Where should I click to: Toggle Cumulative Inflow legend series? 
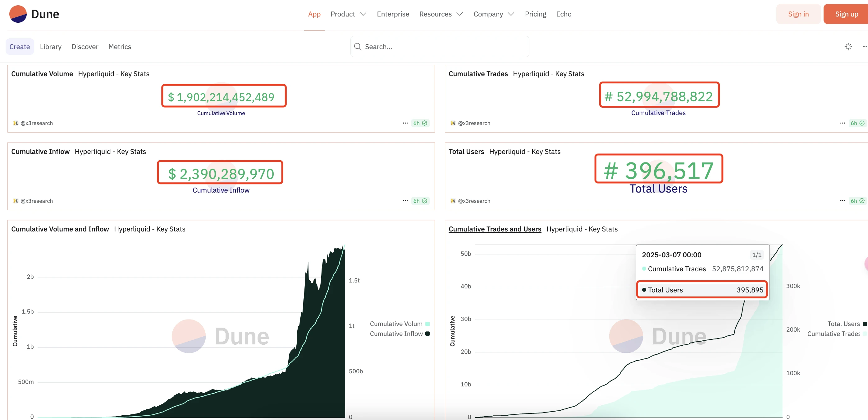pyautogui.click(x=396, y=334)
